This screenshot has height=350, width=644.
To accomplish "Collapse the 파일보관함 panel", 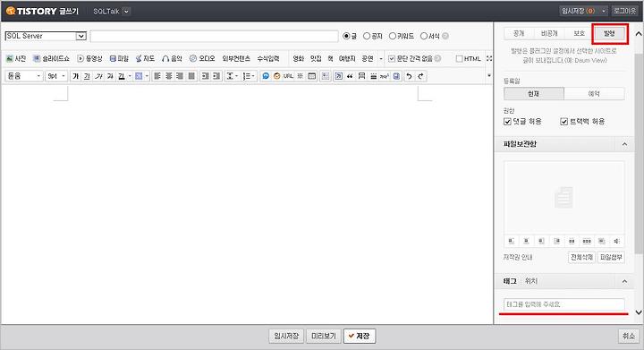I will pyautogui.click(x=624, y=144).
